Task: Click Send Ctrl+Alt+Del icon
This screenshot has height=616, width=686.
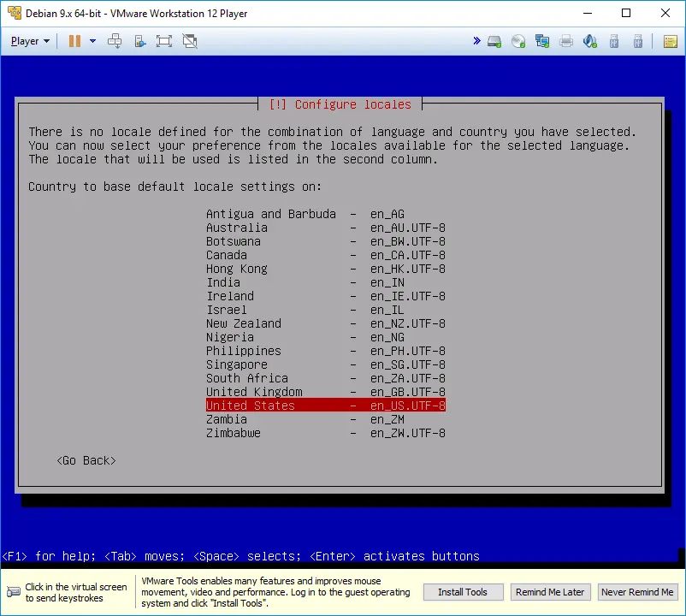Action: click(x=115, y=41)
